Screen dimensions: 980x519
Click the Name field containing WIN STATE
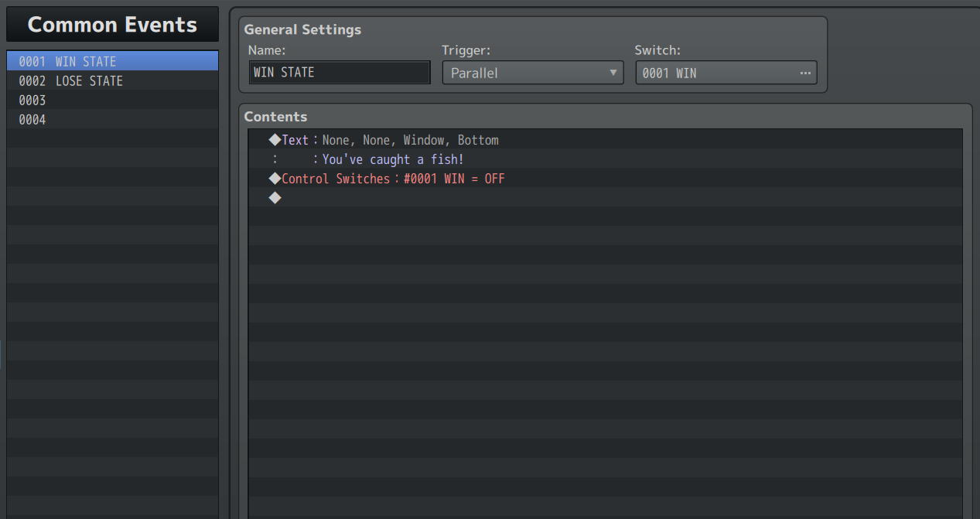340,73
